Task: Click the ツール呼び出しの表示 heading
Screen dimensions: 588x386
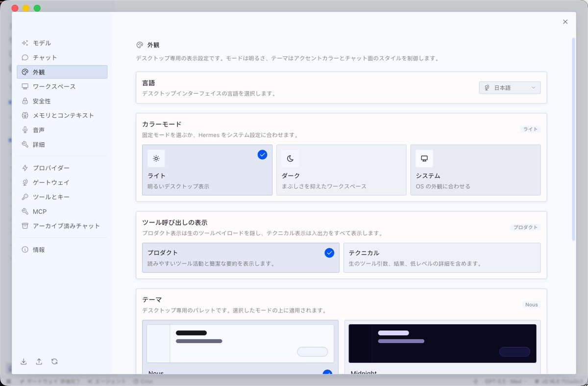Action: coord(174,223)
